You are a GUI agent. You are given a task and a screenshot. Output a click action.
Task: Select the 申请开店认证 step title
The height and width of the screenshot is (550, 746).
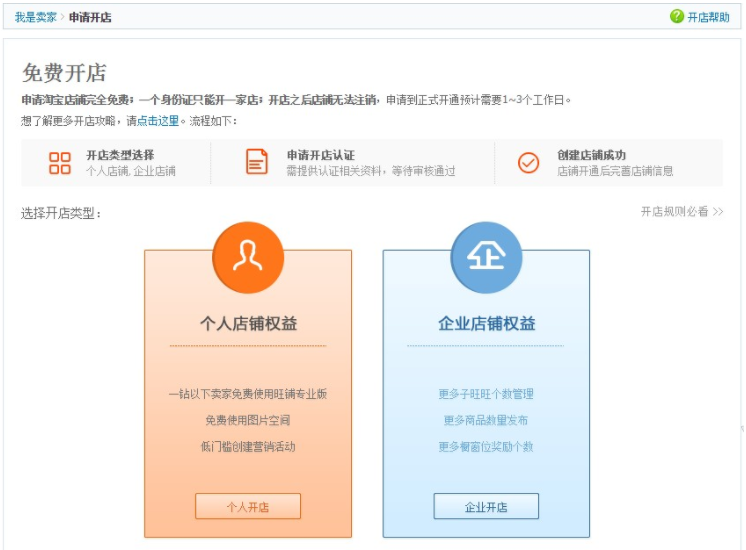point(321,155)
